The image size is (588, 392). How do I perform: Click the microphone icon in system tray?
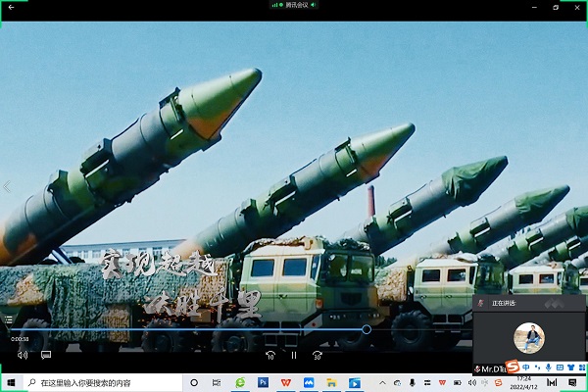coord(413,381)
